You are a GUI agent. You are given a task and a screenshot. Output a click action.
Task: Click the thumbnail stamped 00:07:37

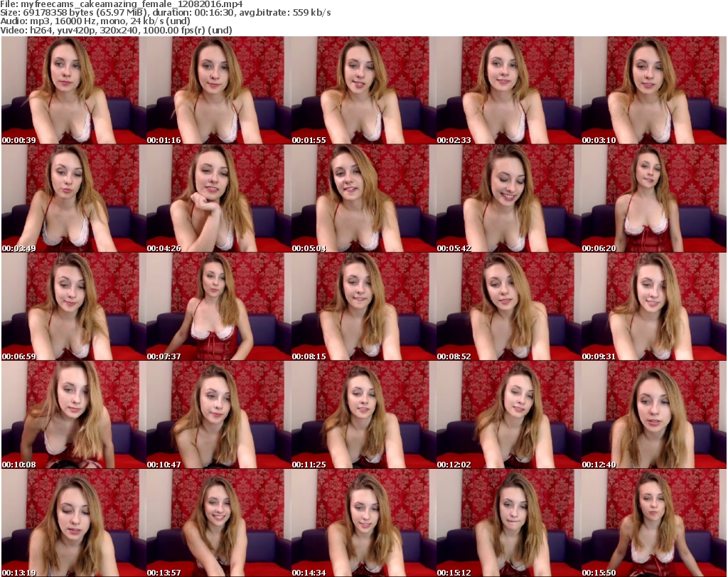click(x=219, y=307)
